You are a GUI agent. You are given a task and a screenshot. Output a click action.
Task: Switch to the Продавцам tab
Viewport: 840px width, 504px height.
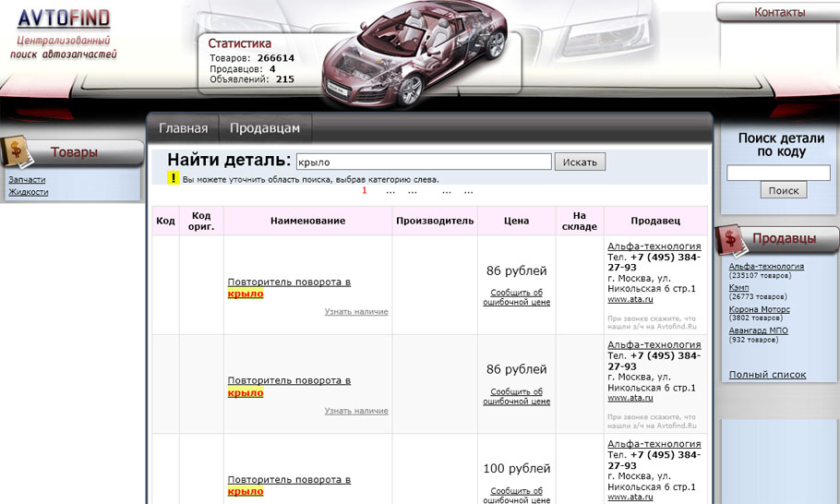click(x=265, y=128)
